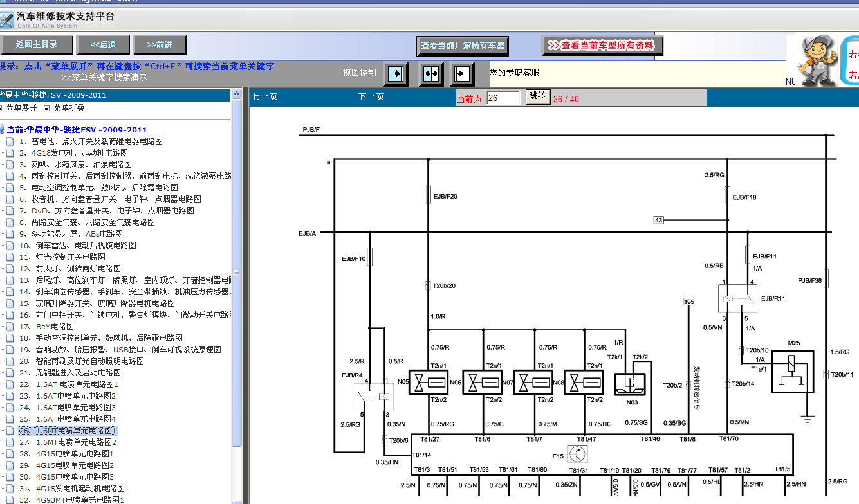Click 查看当前厂家所有车型 button
The image size is (859, 504).
[463, 46]
